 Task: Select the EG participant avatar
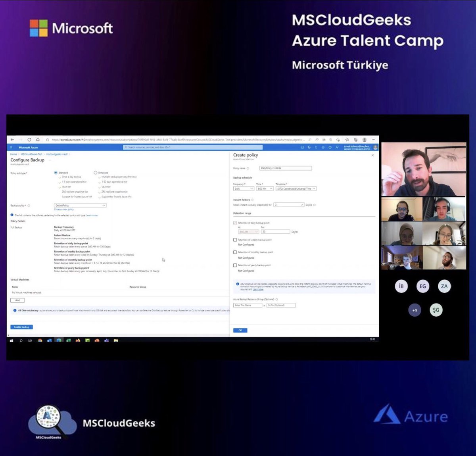coord(423,286)
